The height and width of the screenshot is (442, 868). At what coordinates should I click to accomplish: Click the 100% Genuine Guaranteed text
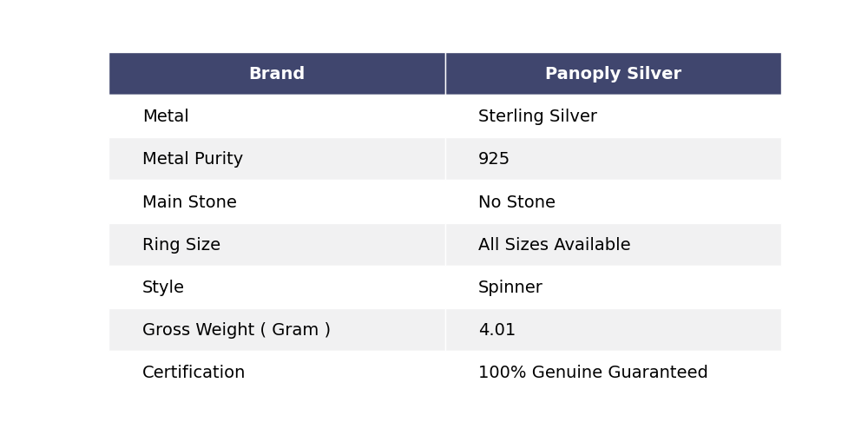593,373
